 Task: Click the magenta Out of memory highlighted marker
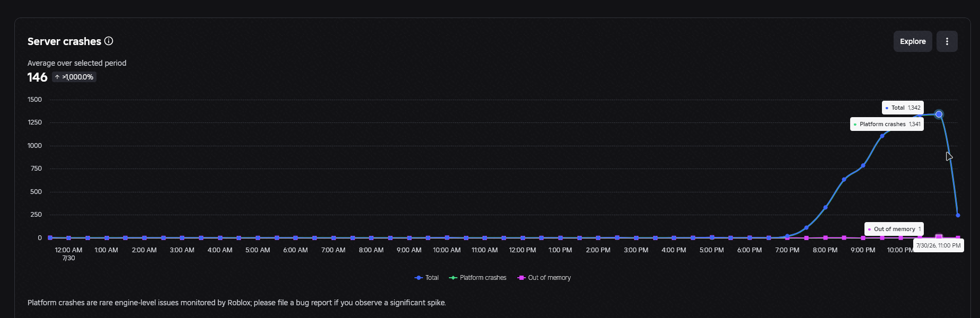[939, 237]
